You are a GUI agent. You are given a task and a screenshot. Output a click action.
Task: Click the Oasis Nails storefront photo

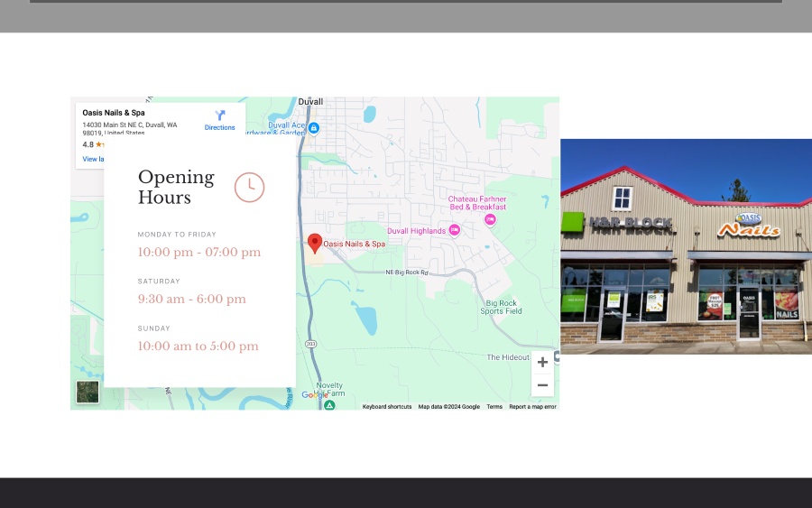[x=687, y=246]
